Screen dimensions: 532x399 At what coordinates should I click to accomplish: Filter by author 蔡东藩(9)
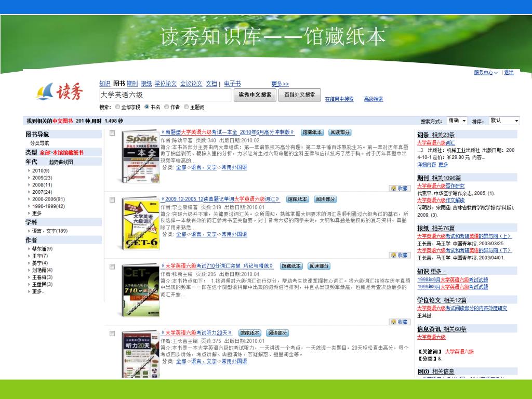42,249
